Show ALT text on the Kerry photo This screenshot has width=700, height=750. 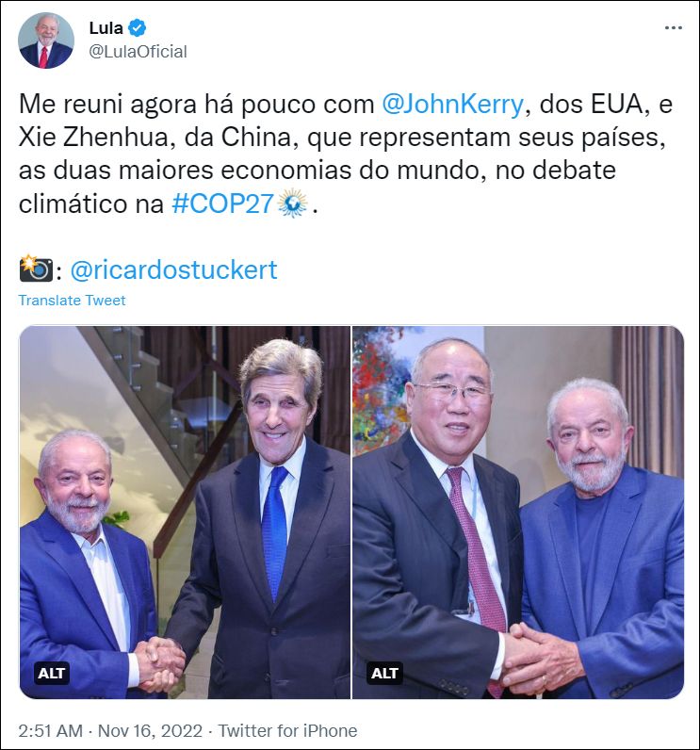click(x=51, y=674)
